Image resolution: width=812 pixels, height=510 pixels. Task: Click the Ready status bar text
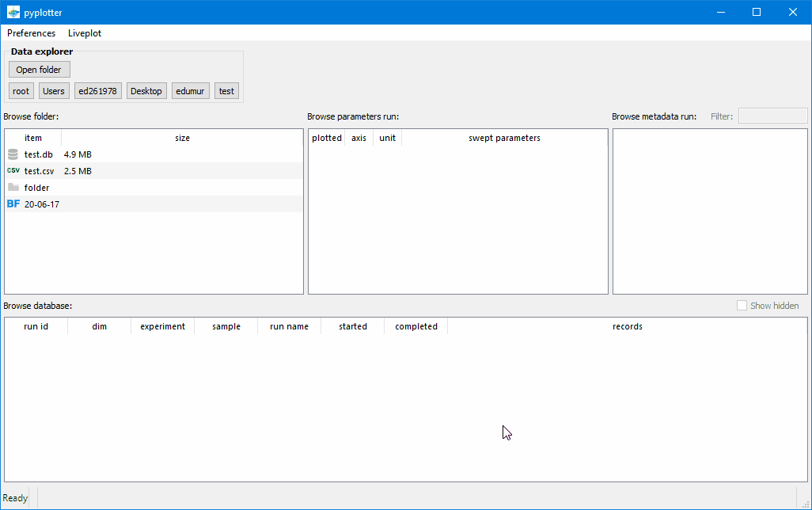[15, 498]
